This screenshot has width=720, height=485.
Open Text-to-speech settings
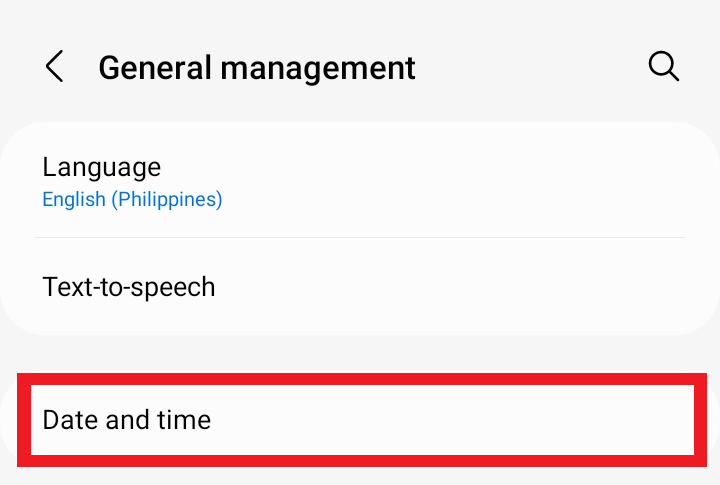(x=360, y=286)
